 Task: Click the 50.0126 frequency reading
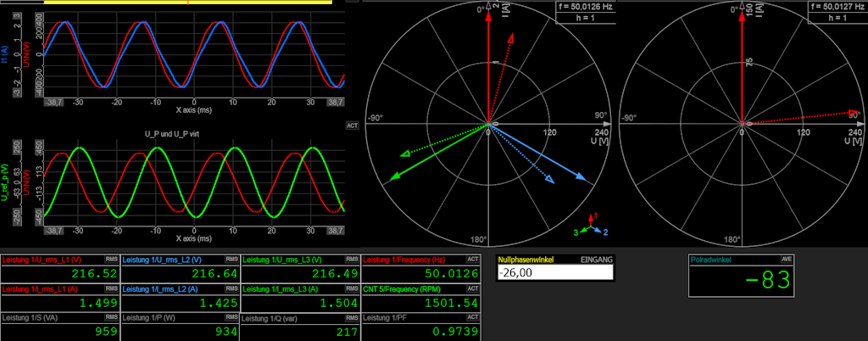(453, 273)
